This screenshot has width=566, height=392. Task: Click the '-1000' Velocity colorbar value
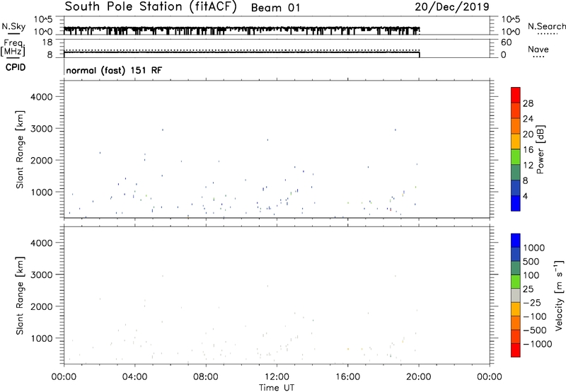tap(537, 344)
